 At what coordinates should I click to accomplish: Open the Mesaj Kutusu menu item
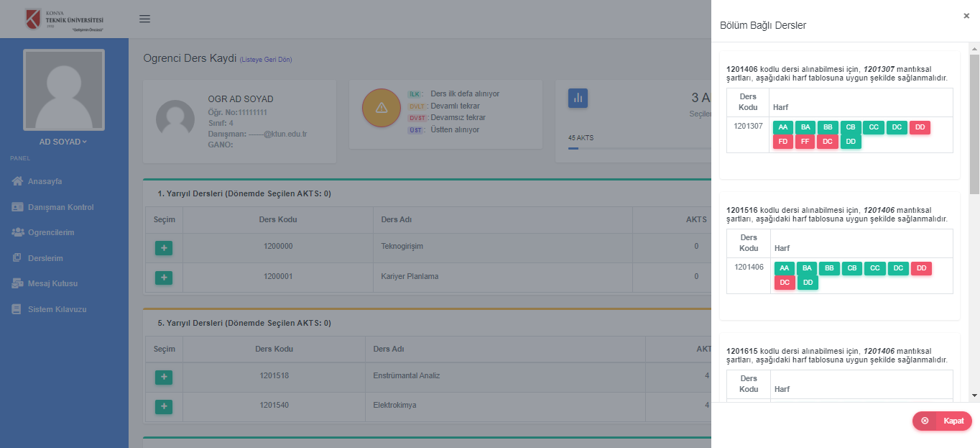coord(52,283)
